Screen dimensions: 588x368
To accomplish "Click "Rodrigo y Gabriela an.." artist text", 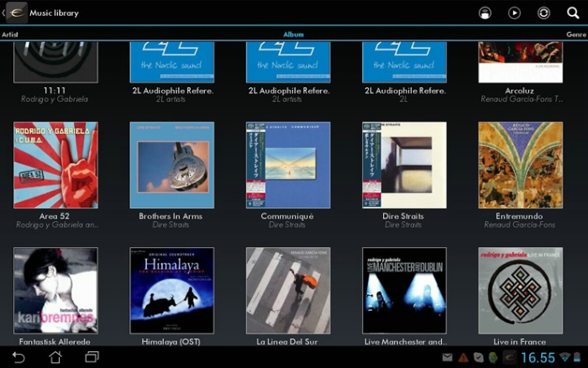I will coord(57,224).
